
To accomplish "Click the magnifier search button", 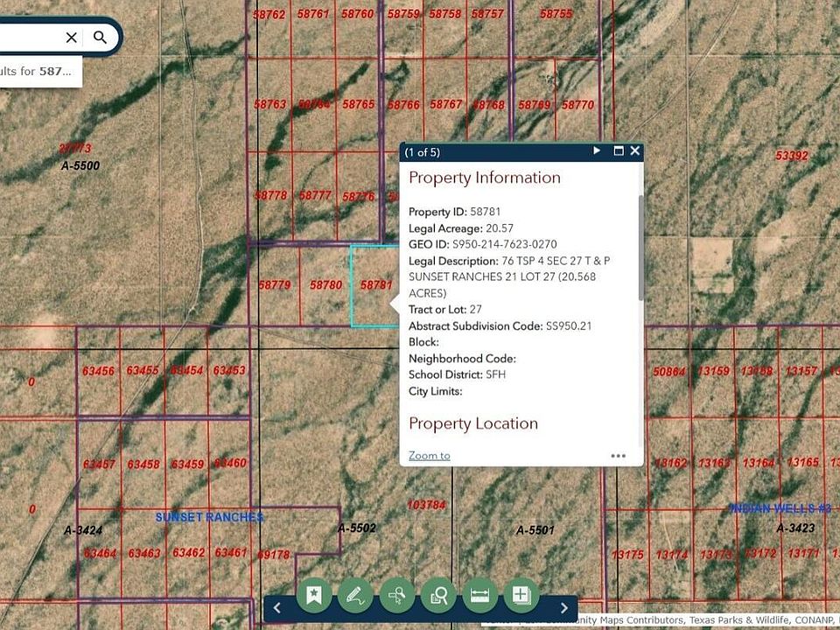I will click(x=100, y=37).
